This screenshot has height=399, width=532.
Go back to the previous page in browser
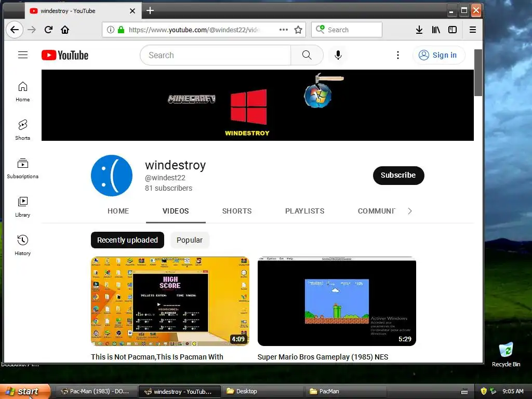pos(14,30)
